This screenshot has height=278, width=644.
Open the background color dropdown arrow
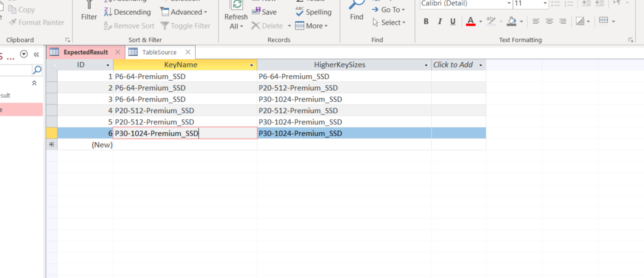click(522, 21)
